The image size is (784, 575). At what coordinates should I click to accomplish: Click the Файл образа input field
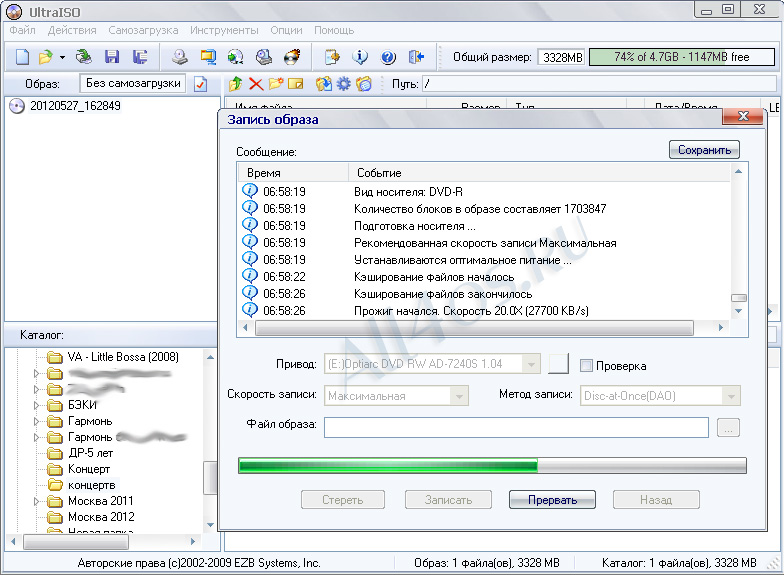tap(516, 428)
